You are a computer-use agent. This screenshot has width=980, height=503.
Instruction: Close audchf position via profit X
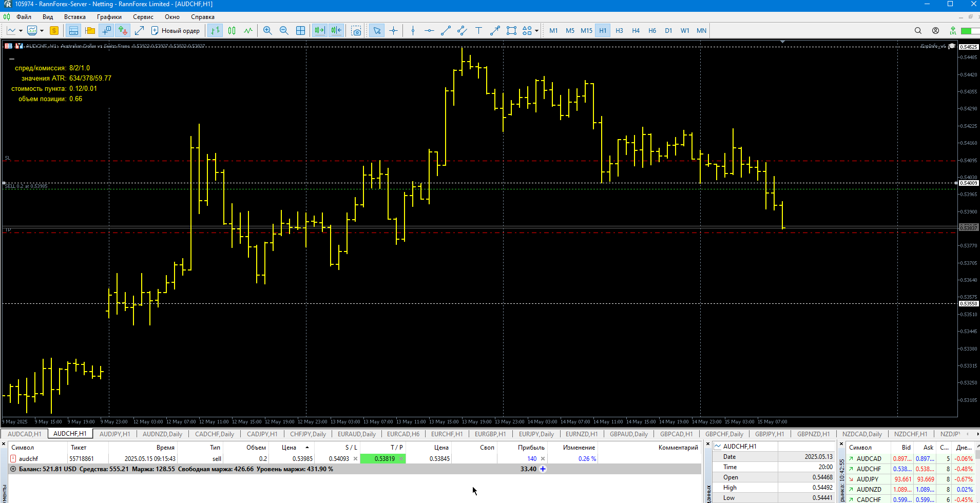(x=543, y=459)
